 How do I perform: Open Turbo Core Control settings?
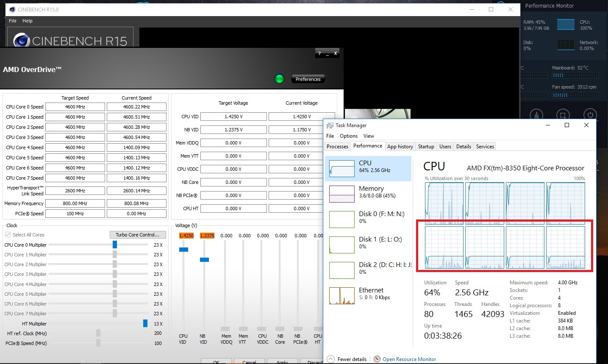[138, 235]
